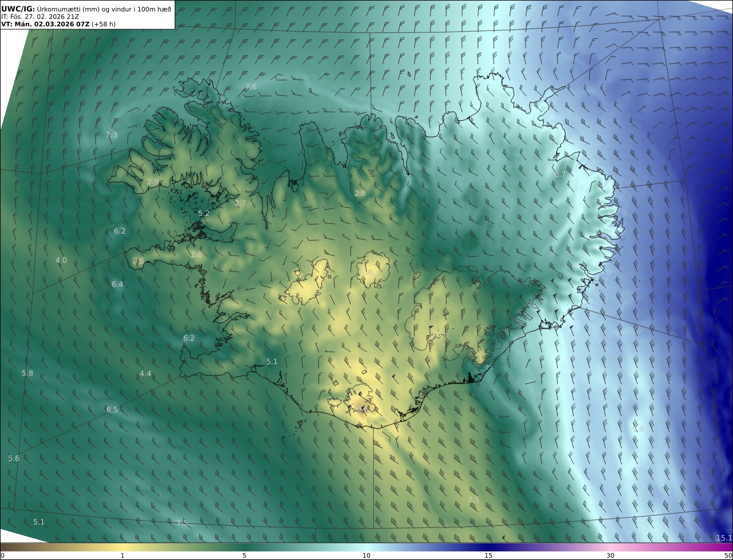733x560 pixels.
Task: Click the 7.5 value label on map
Action: coord(182,523)
